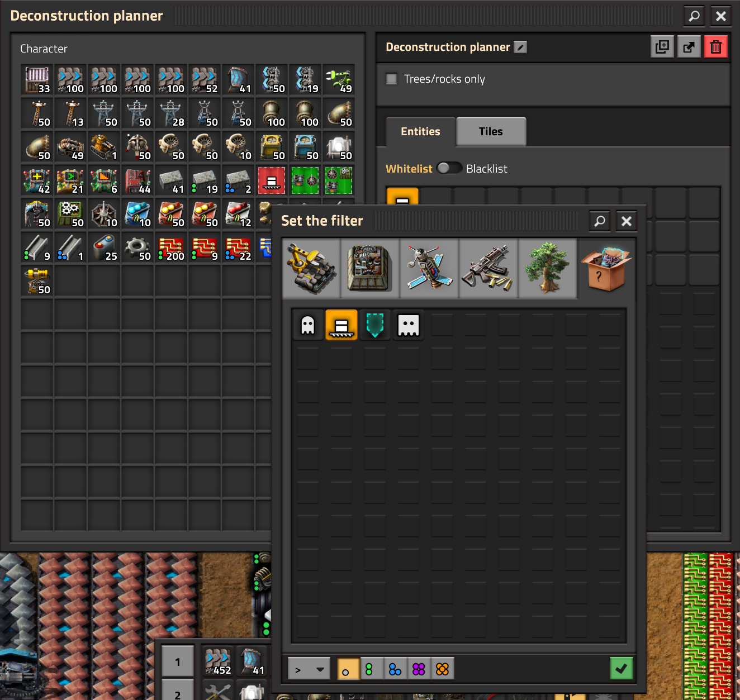The image size is (740, 700).
Task: Select the blue requester chest stack
Action: click(306, 147)
